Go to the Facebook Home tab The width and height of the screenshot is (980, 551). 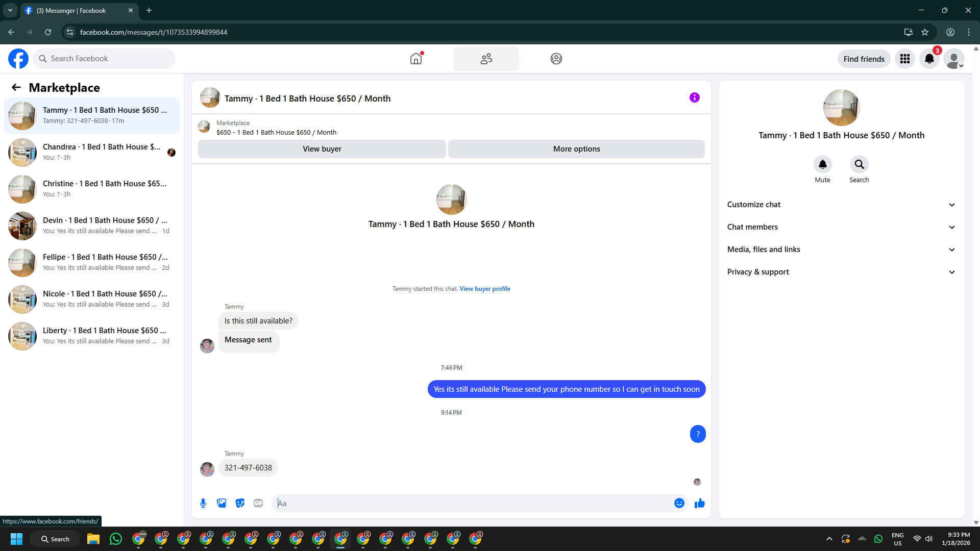[416, 59]
